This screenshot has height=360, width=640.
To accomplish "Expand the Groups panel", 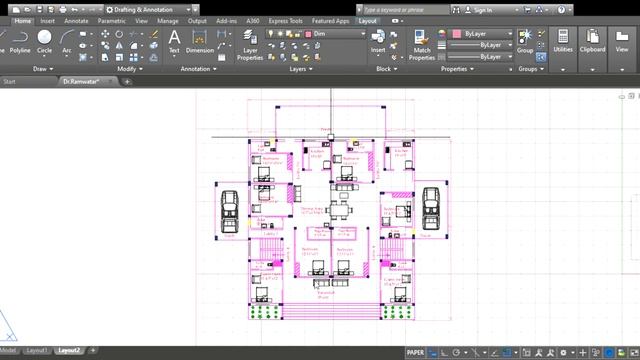I will click(531, 69).
